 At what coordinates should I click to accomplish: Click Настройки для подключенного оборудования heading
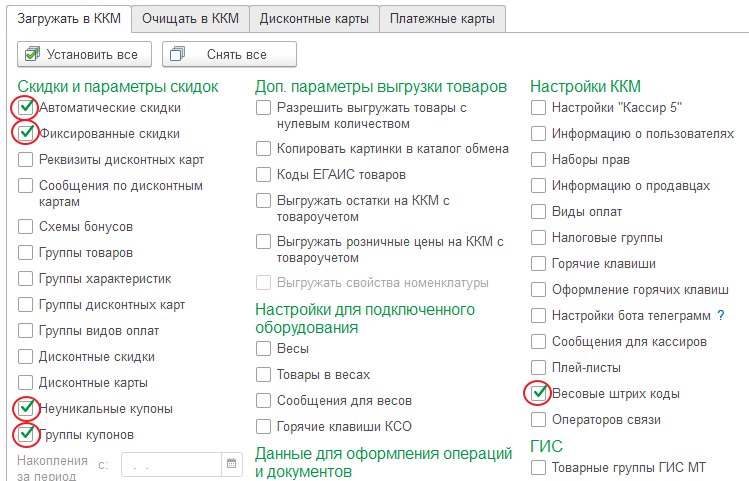(x=365, y=318)
